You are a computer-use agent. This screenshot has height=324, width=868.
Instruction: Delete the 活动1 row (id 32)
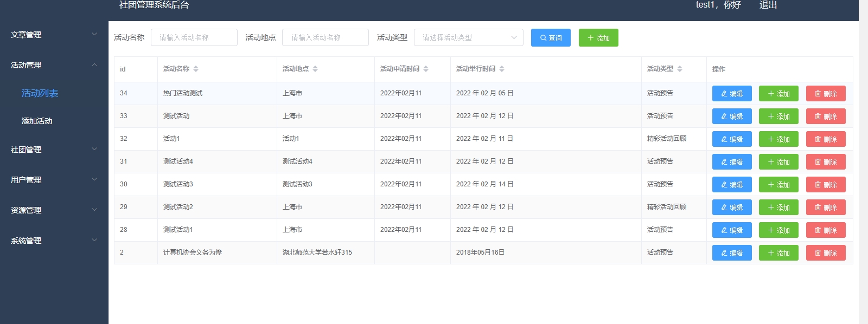826,139
